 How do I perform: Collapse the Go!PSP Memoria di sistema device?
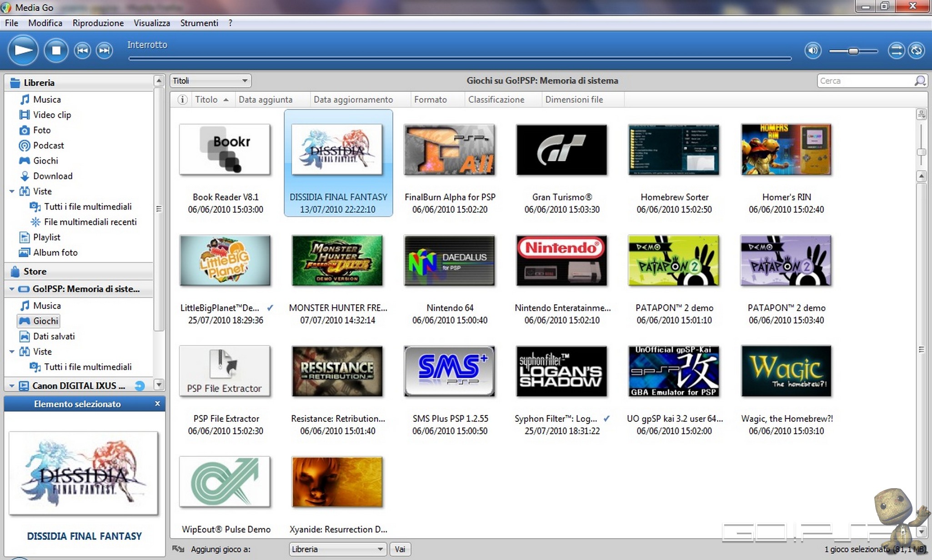click(12, 289)
